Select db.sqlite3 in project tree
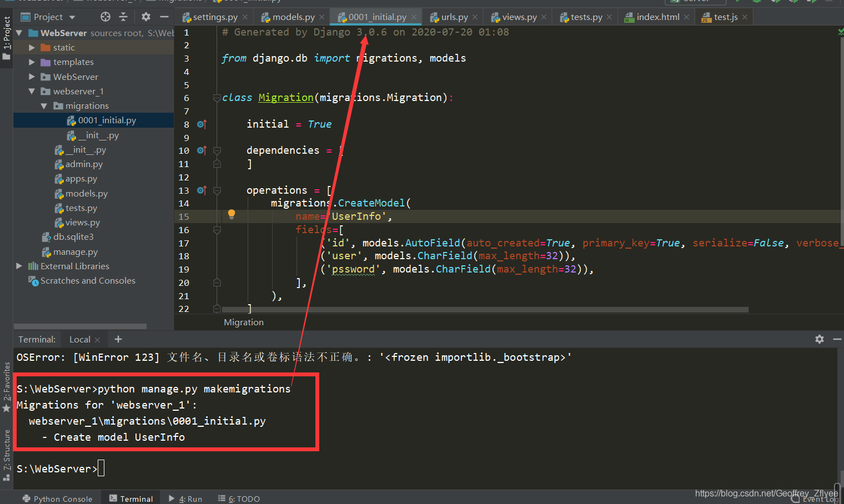The width and height of the screenshot is (844, 504). point(68,237)
